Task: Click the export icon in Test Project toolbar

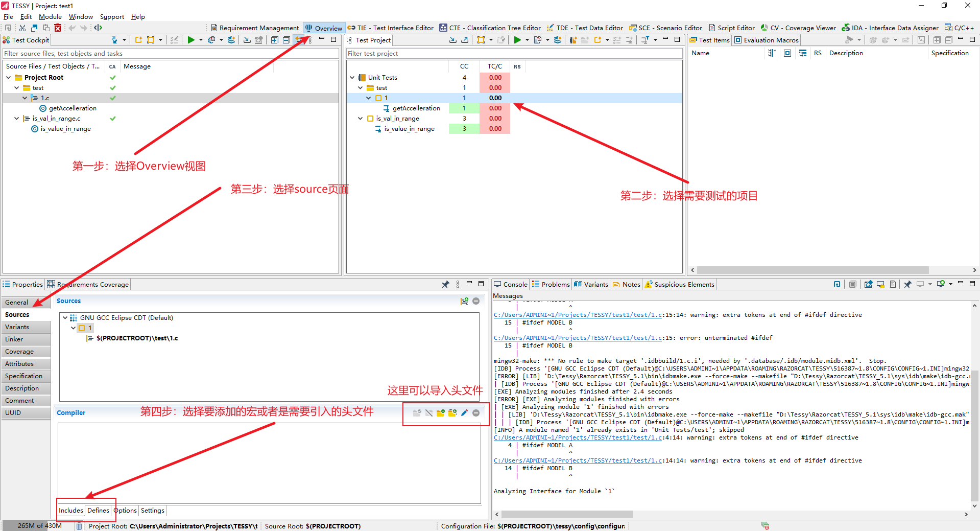Action: 465,40
